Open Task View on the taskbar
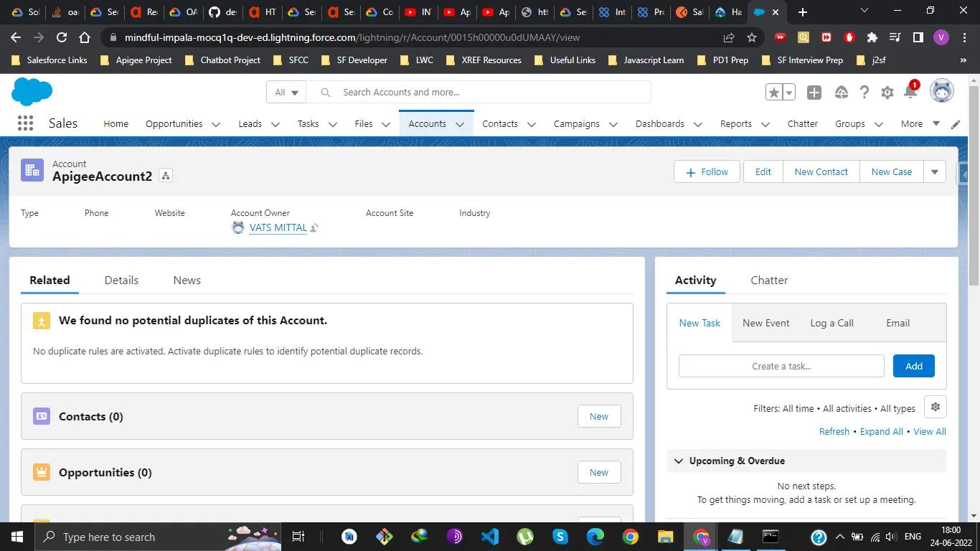Screen dimensions: 980x551 coord(299,537)
